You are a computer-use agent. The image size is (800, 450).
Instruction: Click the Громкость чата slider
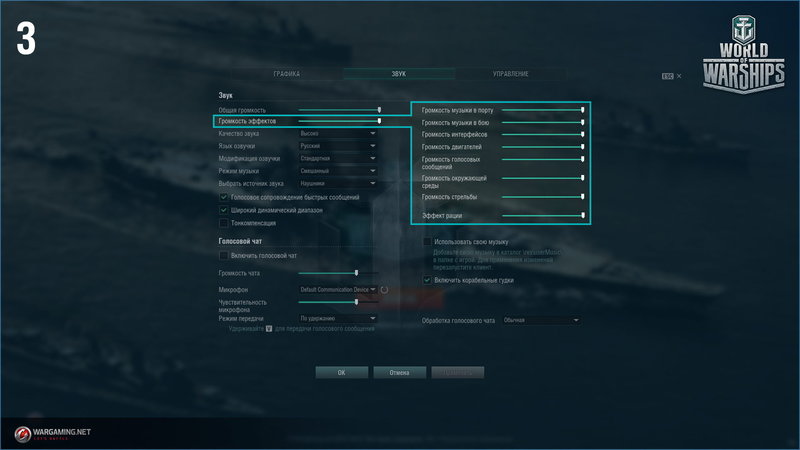pos(338,273)
